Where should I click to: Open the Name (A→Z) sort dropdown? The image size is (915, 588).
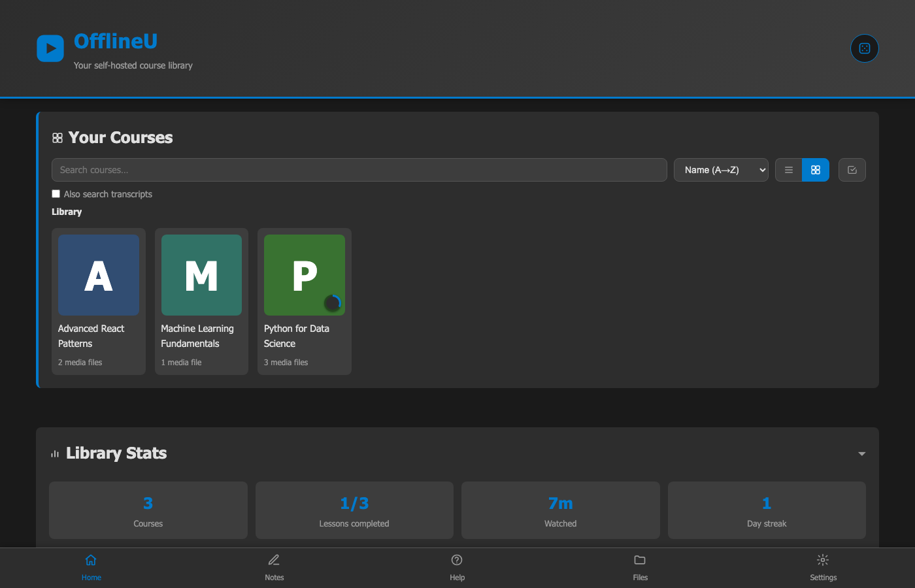click(721, 170)
